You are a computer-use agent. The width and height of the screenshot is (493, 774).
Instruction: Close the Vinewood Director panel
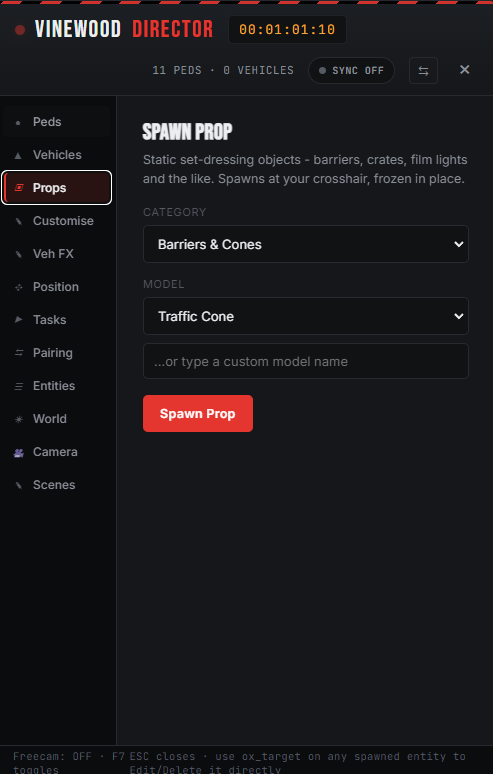(x=464, y=70)
